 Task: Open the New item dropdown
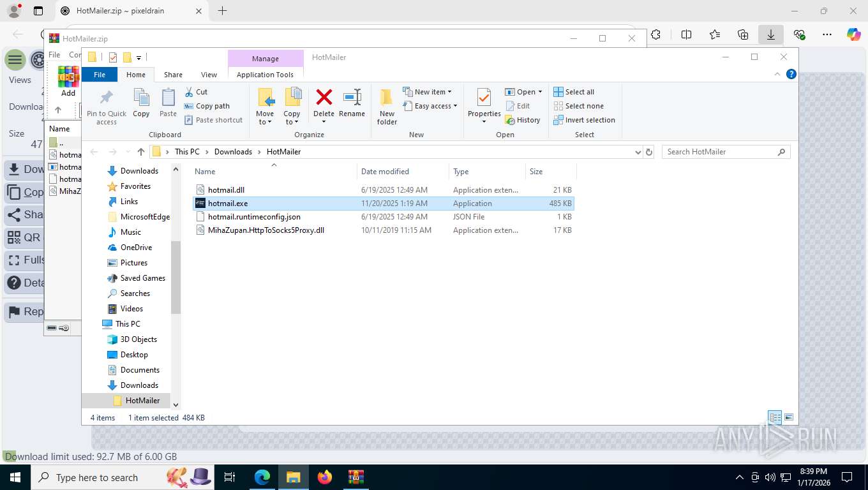(428, 92)
